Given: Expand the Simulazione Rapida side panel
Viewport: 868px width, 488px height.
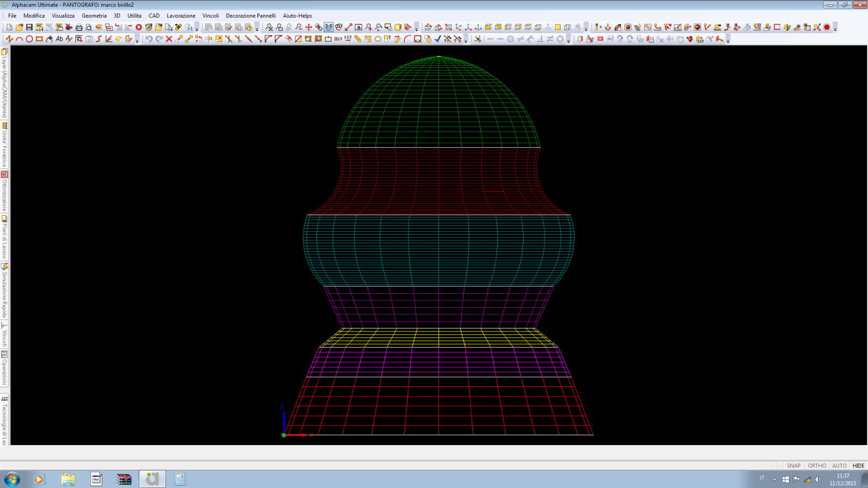Looking at the screenshot, I should click(4, 291).
